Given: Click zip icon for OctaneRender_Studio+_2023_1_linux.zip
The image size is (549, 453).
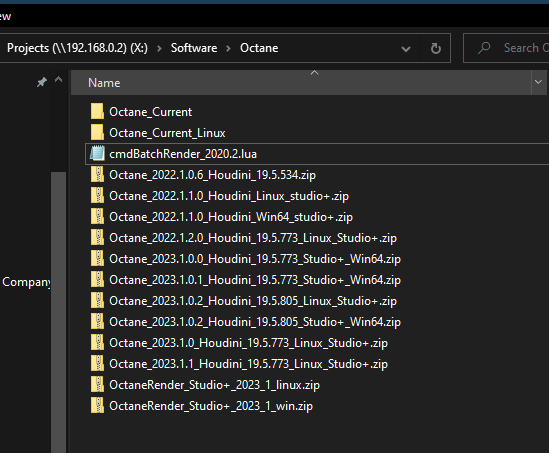Looking at the screenshot, I should (97, 385).
